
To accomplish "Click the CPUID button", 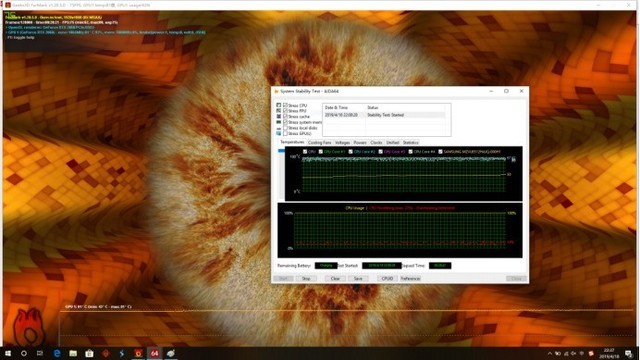I will pyautogui.click(x=387, y=278).
